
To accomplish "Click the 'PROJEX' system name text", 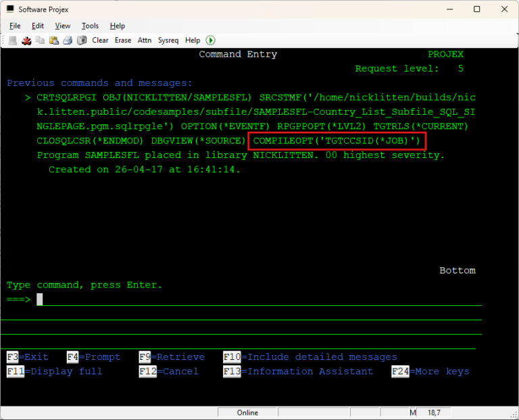I will [445, 54].
